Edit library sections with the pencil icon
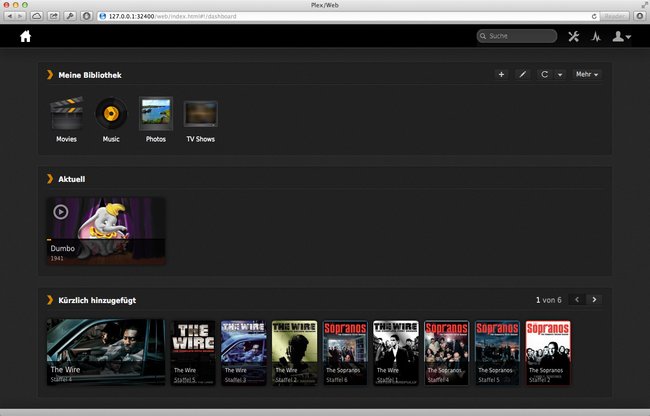The width and height of the screenshot is (650, 416). pos(523,75)
